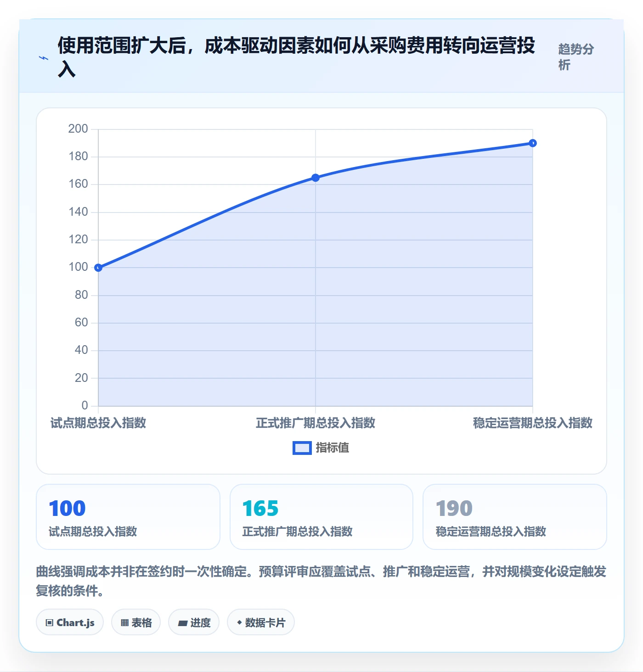643x672 pixels.
Task: Open the 100 试点期总投入指数 stat card
Action: pos(128,517)
